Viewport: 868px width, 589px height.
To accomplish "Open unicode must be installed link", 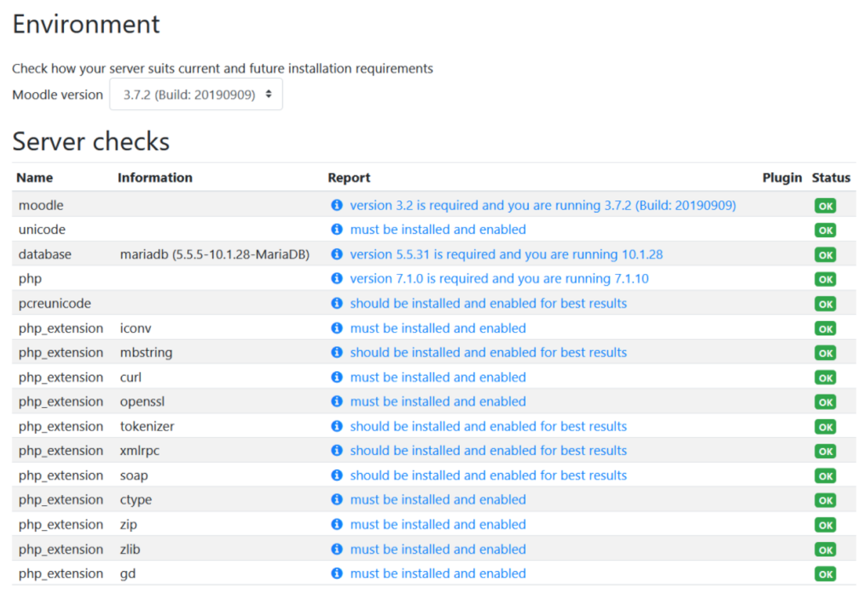I will click(438, 230).
